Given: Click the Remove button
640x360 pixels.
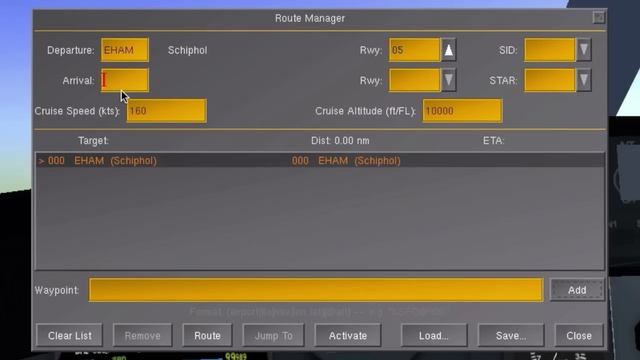Looking at the screenshot, I should [x=142, y=336].
